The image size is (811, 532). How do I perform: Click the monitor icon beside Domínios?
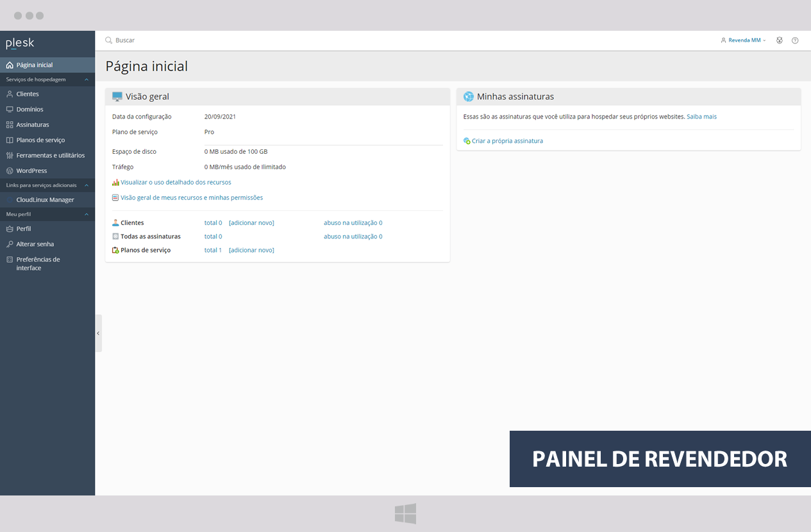10,110
